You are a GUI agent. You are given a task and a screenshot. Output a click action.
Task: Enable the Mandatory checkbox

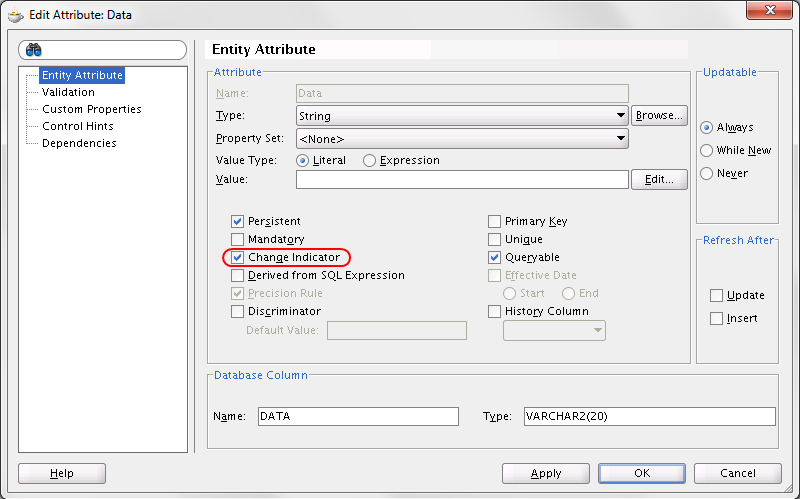(x=237, y=239)
